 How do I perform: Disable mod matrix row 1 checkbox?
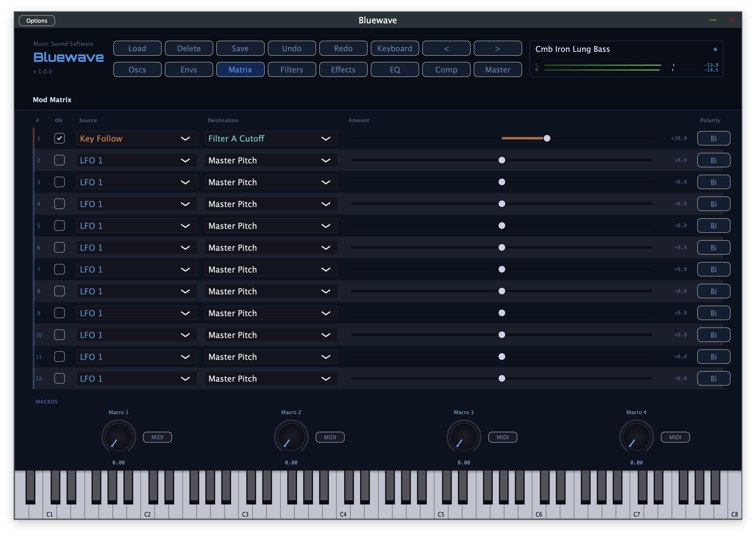click(59, 138)
